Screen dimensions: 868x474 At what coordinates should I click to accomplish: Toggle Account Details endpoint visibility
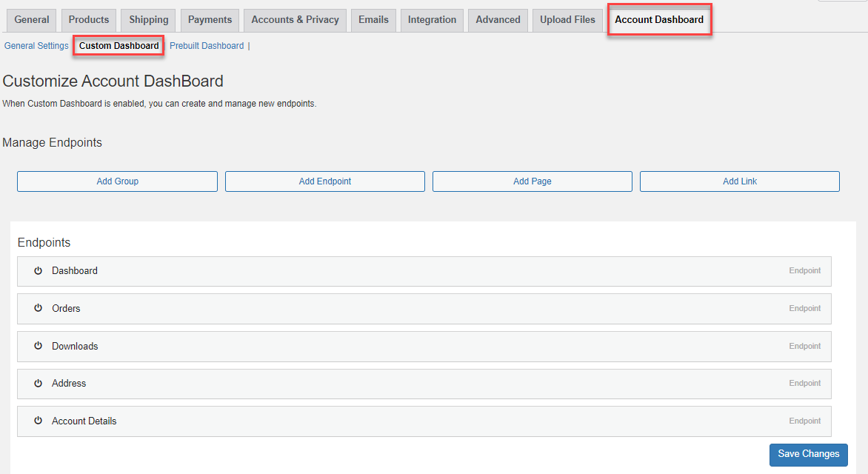pos(38,421)
